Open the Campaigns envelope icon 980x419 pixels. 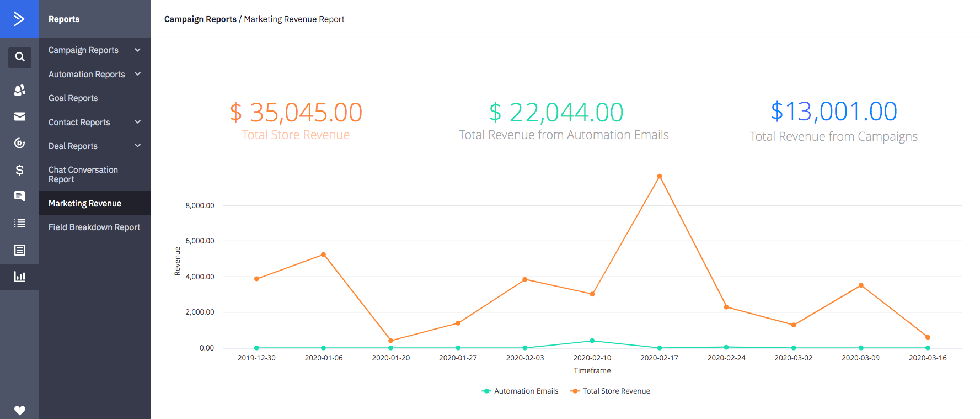[x=19, y=116]
